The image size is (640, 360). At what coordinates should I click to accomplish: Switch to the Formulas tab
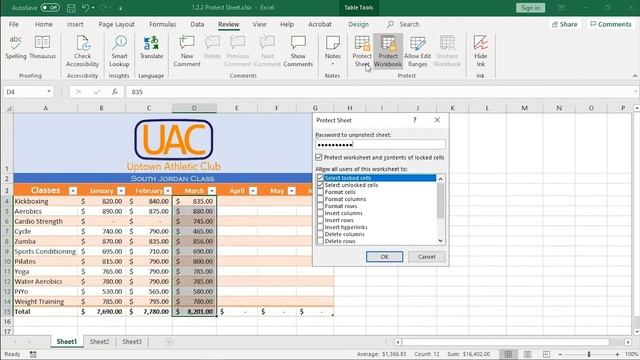pyautogui.click(x=162, y=24)
